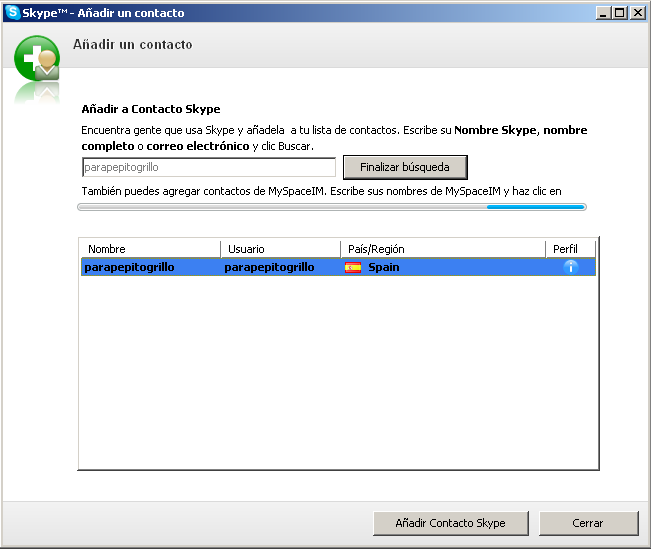Image resolution: width=651 pixels, height=549 pixels.
Task: Minimize the Skype add contact window
Action: coord(603,13)
